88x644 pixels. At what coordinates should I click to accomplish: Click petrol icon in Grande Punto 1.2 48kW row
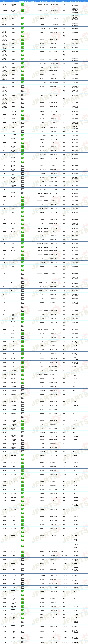[x=23, y=143]
